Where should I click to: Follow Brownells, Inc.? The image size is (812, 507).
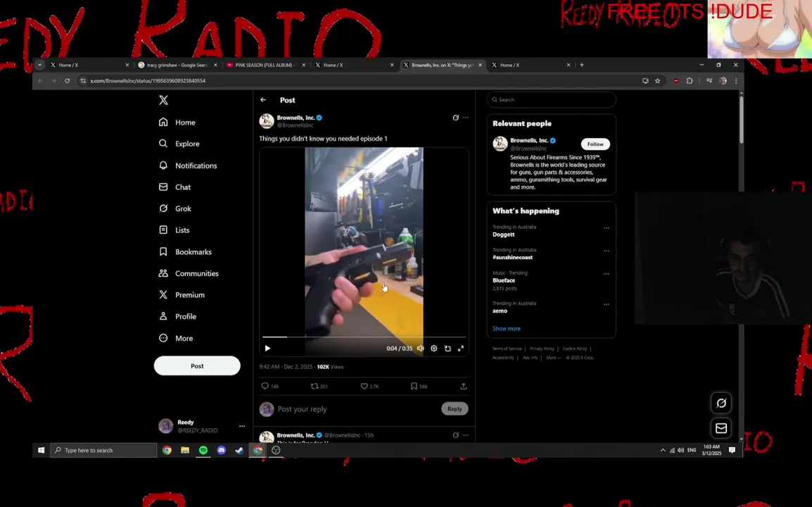[595, 144]
